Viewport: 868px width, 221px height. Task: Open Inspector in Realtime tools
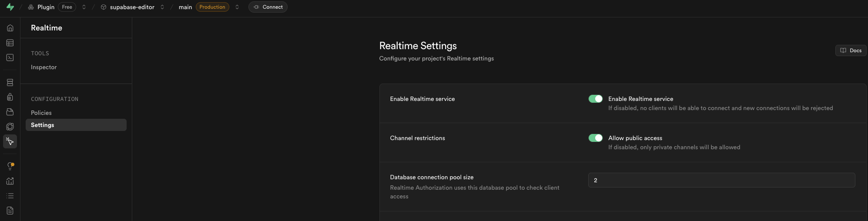(x=44, y=67)
